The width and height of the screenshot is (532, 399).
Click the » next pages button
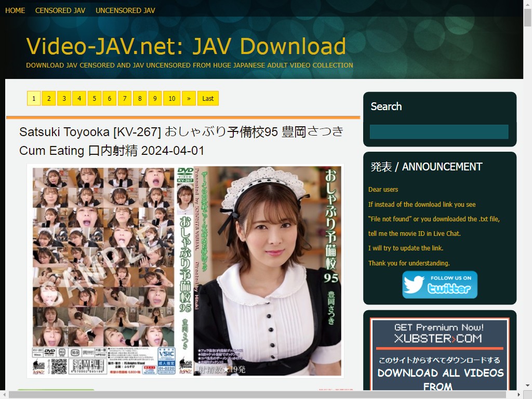click(189, 98)
